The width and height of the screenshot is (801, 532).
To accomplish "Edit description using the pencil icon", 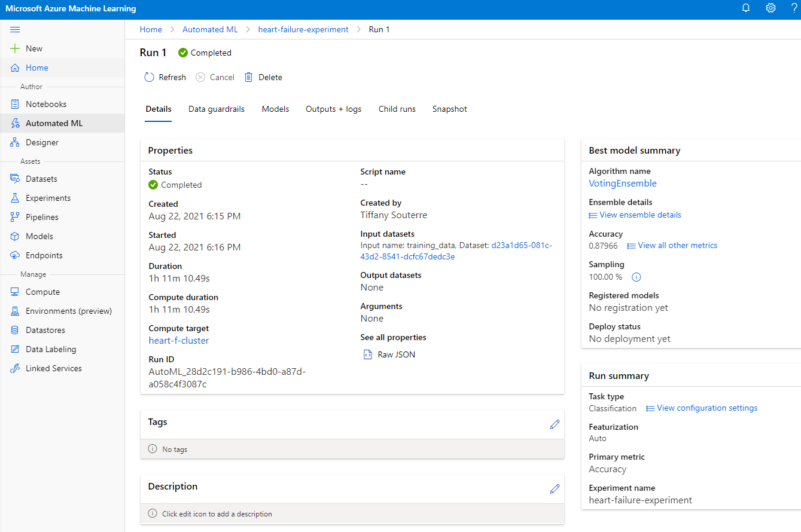I will click(555, 488).
